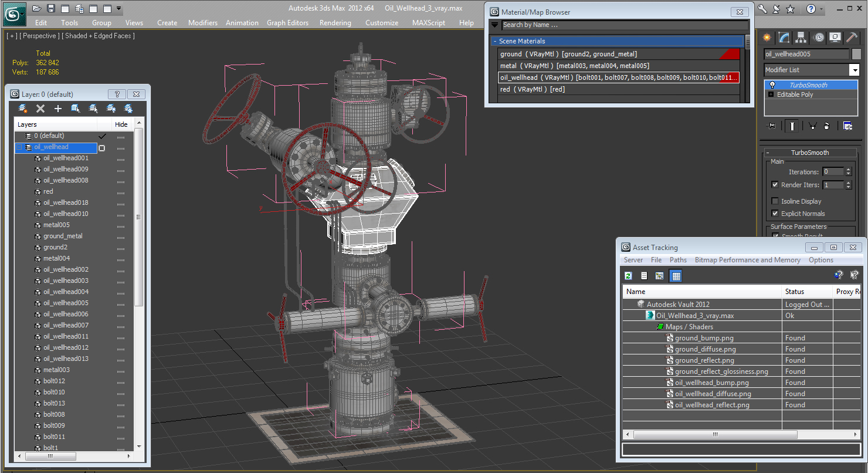868x473 pixels.
Task: Open the Display command panel tab
Action: [835, 38]
